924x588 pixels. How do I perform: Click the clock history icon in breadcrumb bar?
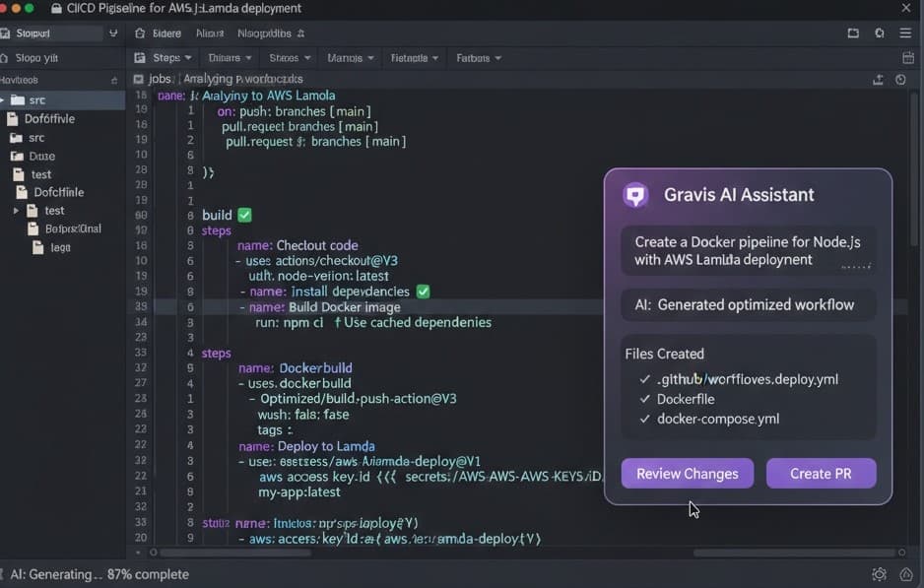point(900,80)
